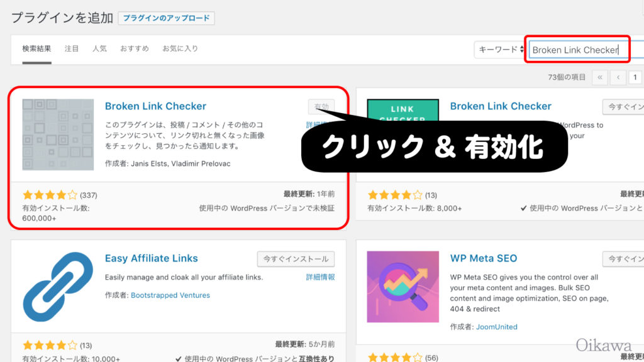This screenshot has width=644, height=362.
Task: Open the Easy Affiliate Links plugin title
Action: (151, 258)
